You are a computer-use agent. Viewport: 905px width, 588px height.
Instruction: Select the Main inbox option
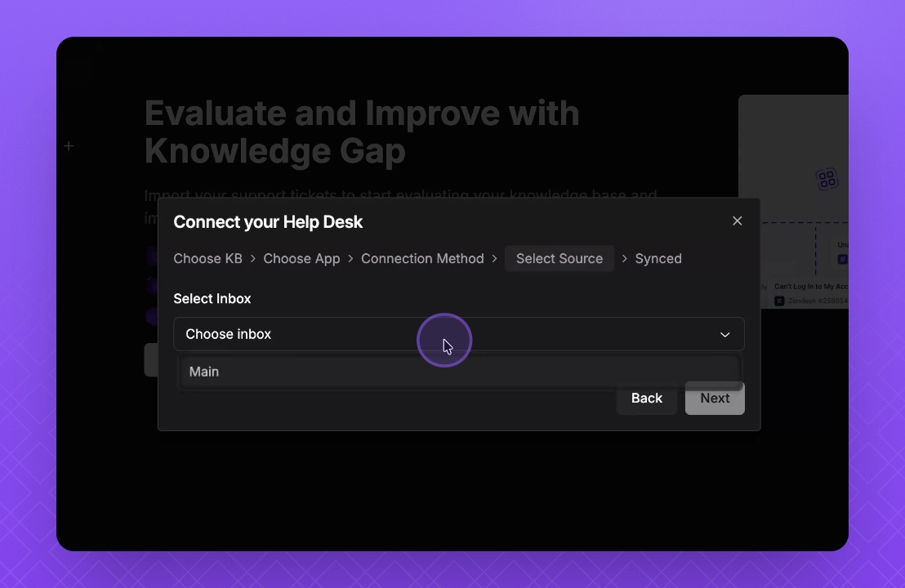point(459,372)
